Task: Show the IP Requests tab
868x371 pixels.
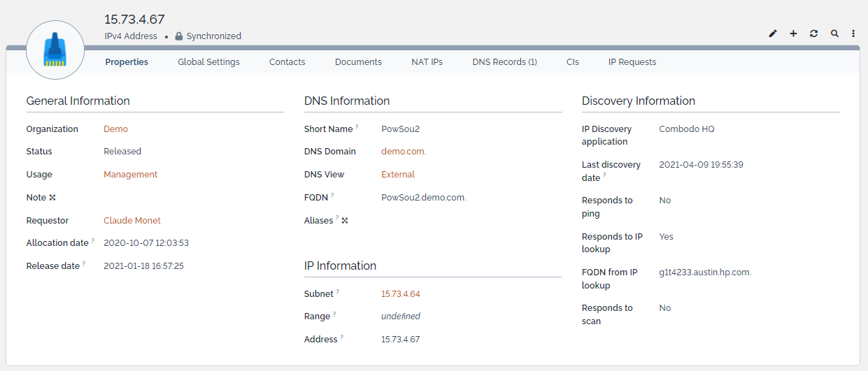Action: click(632, 62)
